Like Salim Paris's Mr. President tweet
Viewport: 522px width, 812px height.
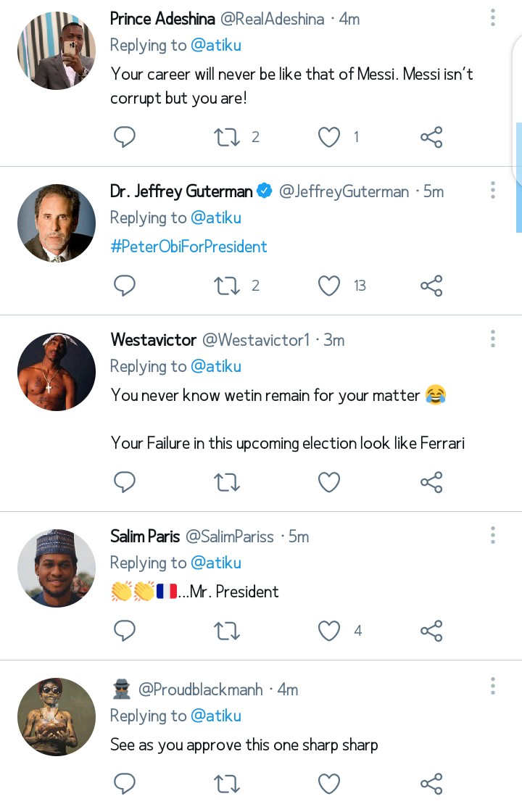pos(329,631)
